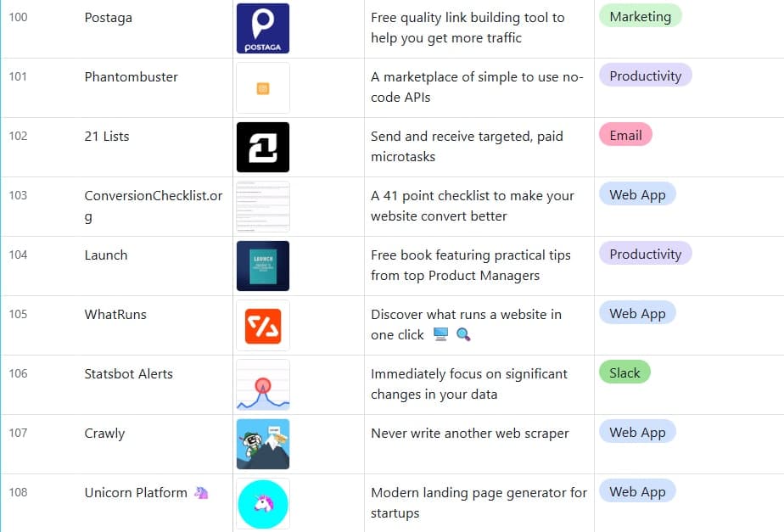
Task: Click the Crawly mascot logo
Action: pyautogui.click(x=263, y=443)
